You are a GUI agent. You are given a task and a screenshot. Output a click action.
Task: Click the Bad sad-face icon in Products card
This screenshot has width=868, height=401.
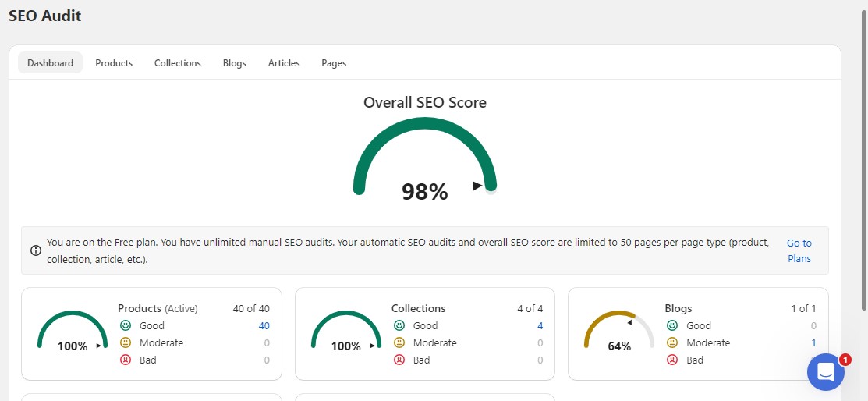(x=126, y=360)
